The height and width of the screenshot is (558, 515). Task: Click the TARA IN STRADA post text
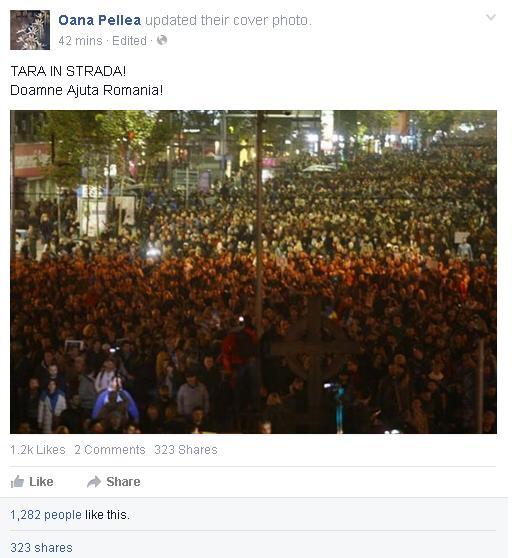click(x=68, y=71)
